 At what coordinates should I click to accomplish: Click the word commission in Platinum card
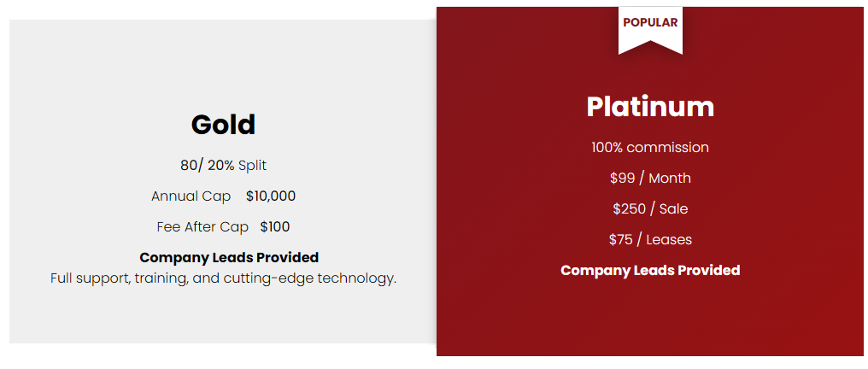coord(667,147)
